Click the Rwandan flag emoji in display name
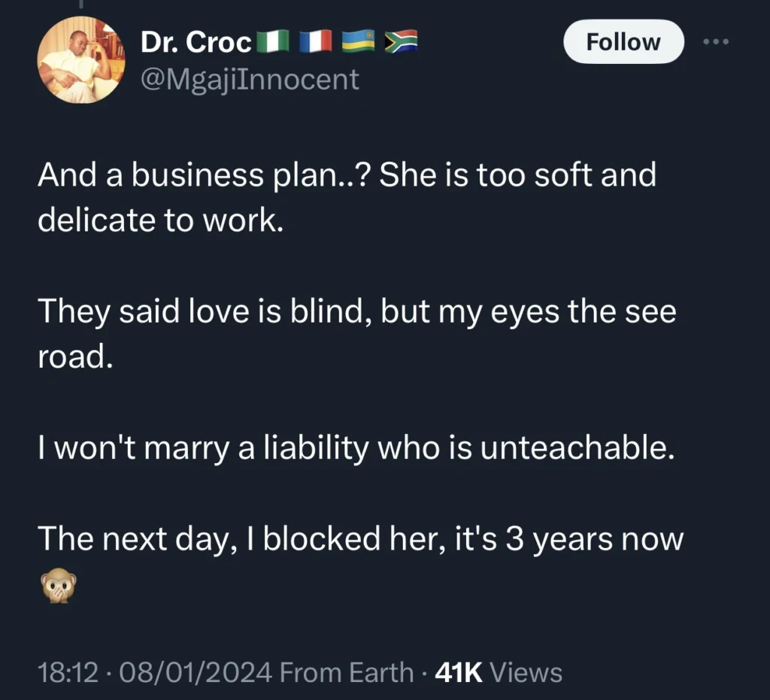 pyautogui.click(x=358, y=41)
